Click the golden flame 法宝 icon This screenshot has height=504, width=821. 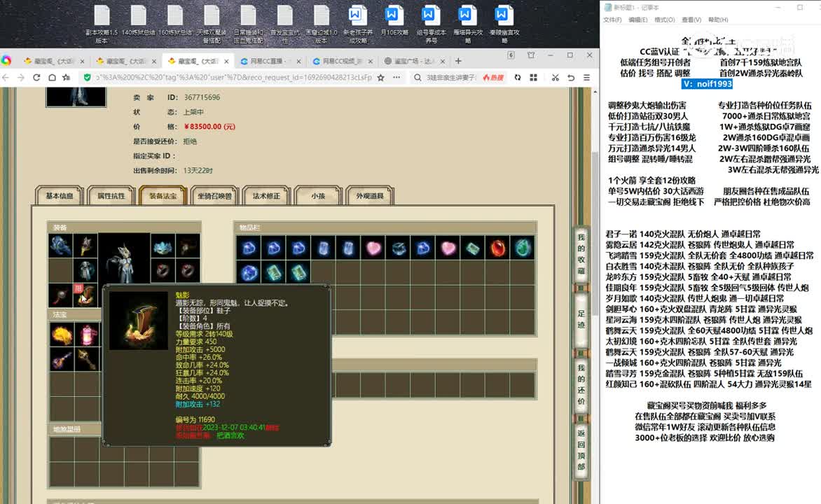(x=61, y=335)
